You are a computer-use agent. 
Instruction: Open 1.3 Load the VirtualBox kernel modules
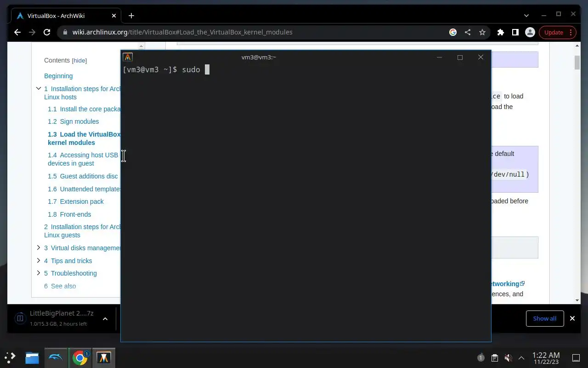click(84, 138)
